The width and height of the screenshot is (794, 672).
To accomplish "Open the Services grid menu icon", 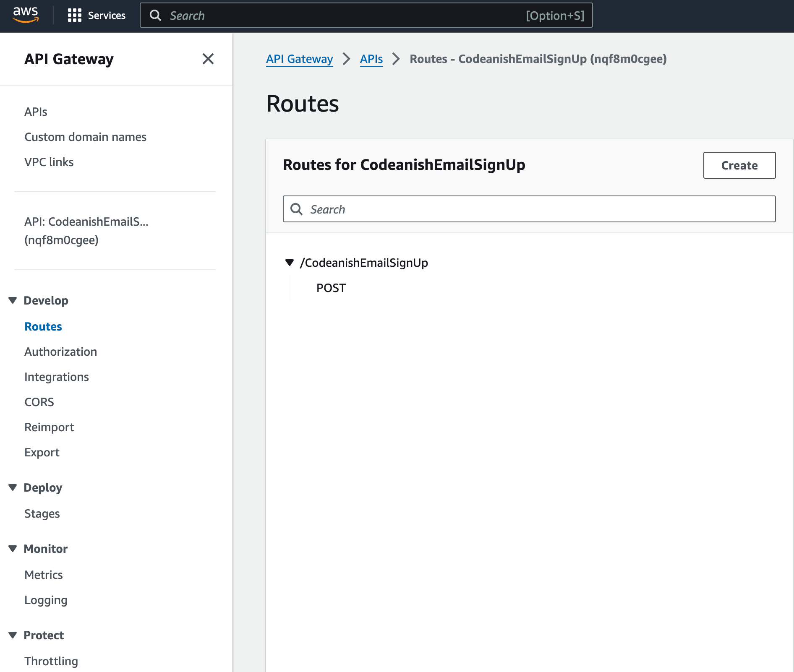I will click(74, 16).
